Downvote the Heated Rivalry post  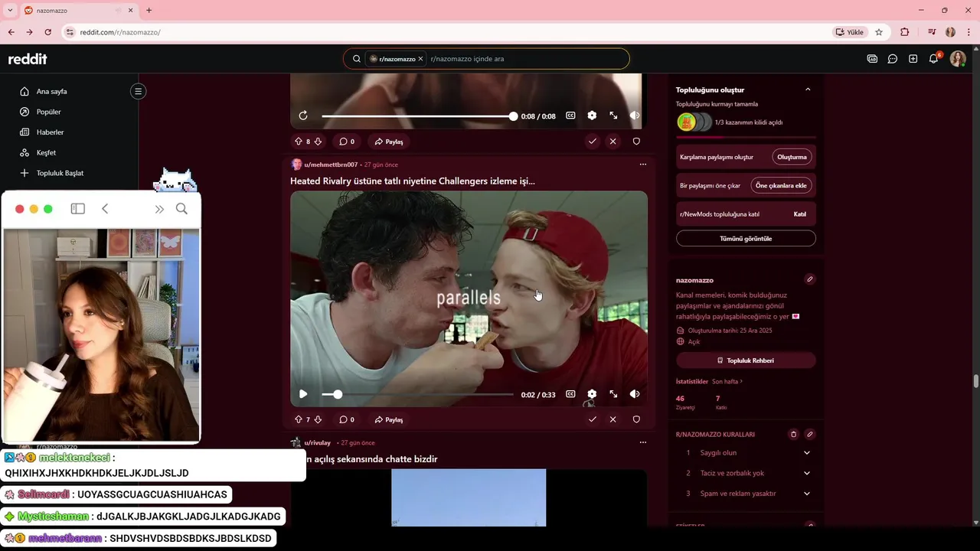(318, 419)
